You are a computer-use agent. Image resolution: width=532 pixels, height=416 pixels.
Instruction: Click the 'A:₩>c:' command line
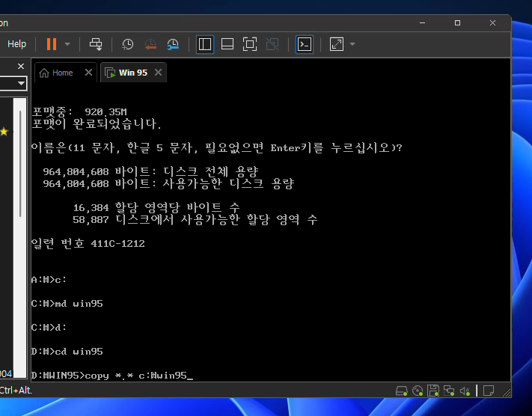pos(49,280)
